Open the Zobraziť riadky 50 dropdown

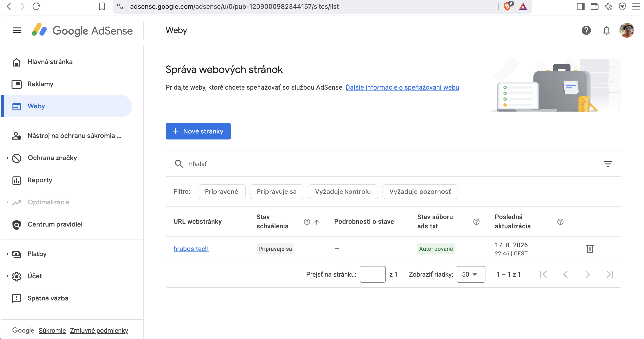click(471, 274)
